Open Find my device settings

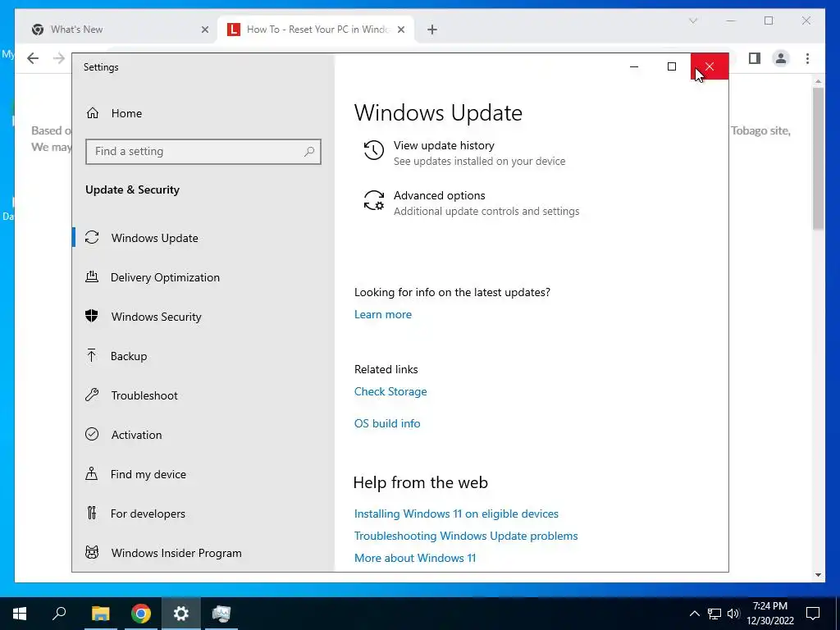pyautogui.click(x=203, y=474)
